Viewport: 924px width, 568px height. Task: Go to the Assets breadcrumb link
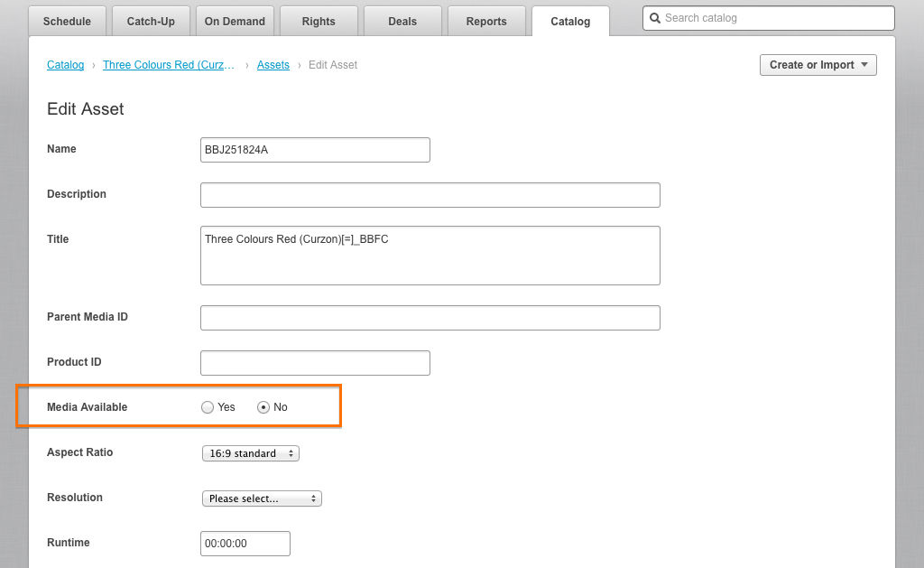click(x=273, y=65)
